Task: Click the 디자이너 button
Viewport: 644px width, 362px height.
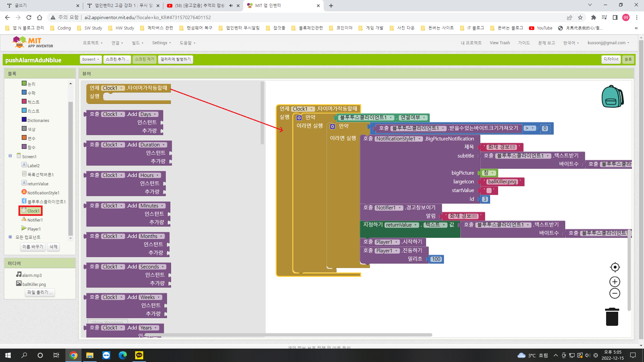Action: point(611,59)
